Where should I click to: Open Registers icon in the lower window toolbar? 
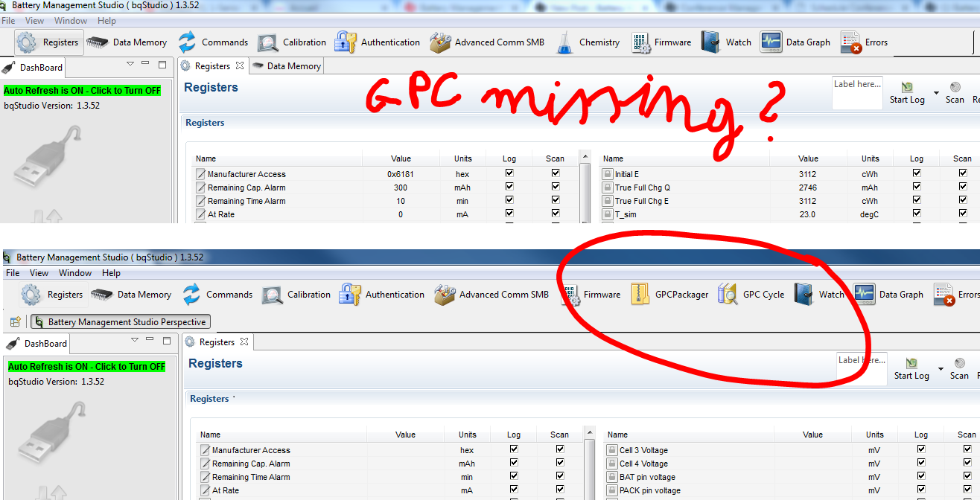pos(52,295)
